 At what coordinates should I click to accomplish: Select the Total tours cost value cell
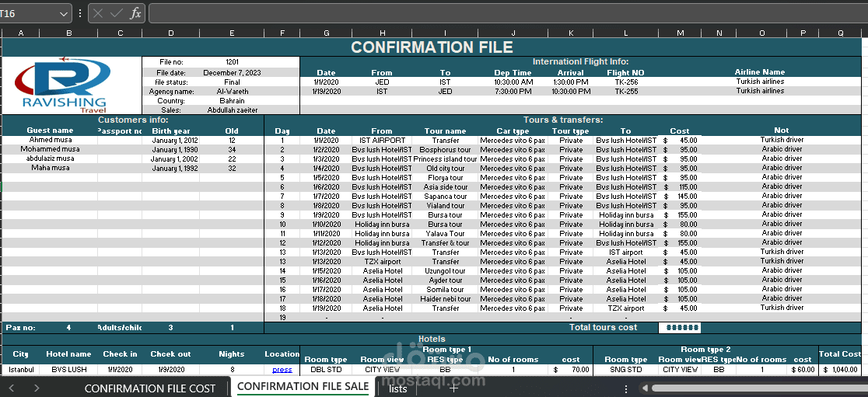[x=680, y=327]
